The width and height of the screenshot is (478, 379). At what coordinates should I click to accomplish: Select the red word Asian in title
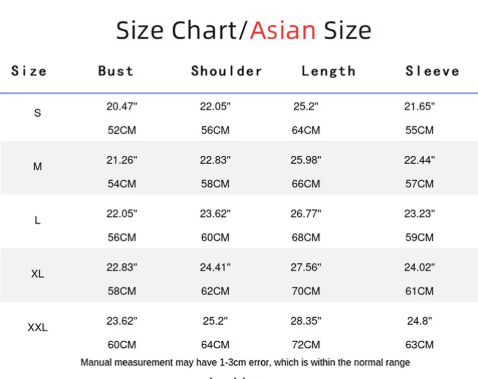[283, 30]
